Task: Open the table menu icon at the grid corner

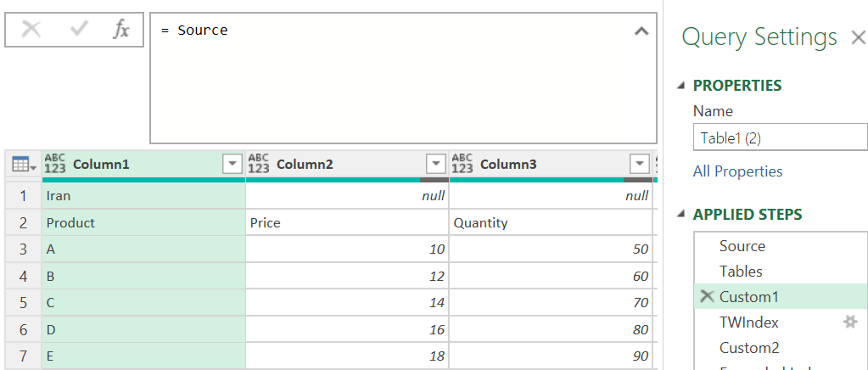Action: pyautogui.click(x=24, y=165)
